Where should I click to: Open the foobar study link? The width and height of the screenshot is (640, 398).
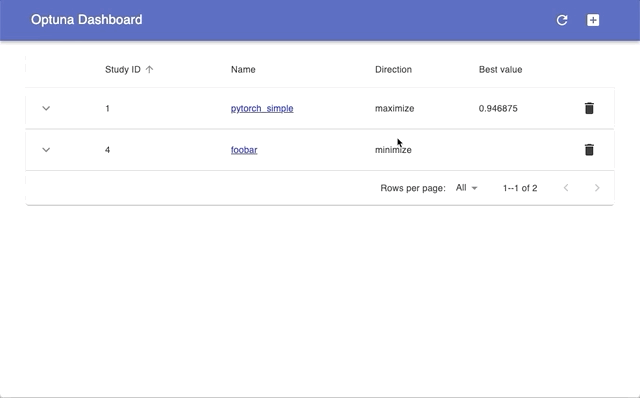[244, 150]
